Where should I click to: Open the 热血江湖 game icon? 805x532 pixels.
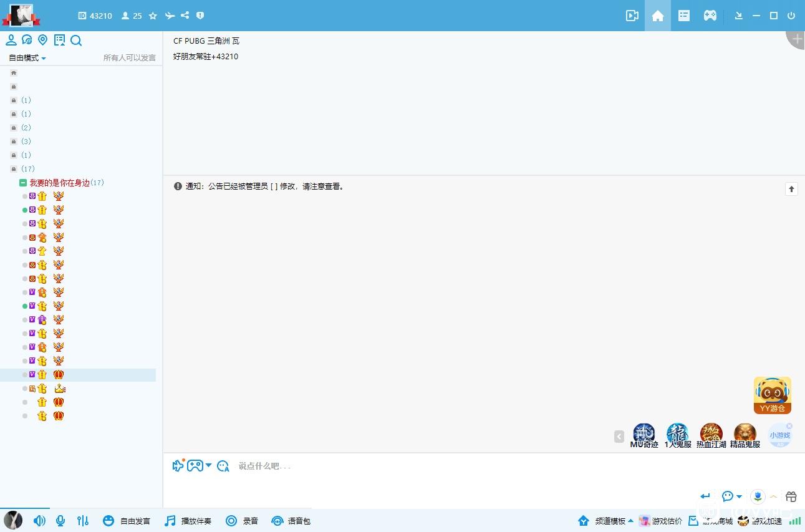click(711, 435)
